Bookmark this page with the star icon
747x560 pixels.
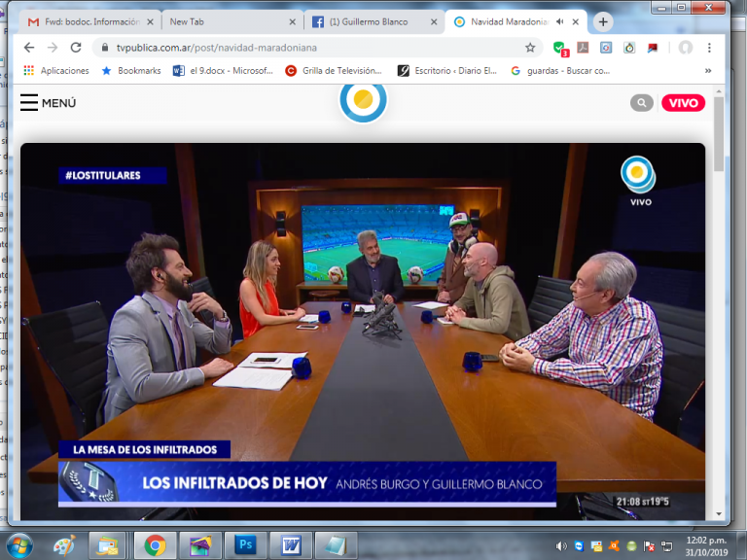[530, 47]
